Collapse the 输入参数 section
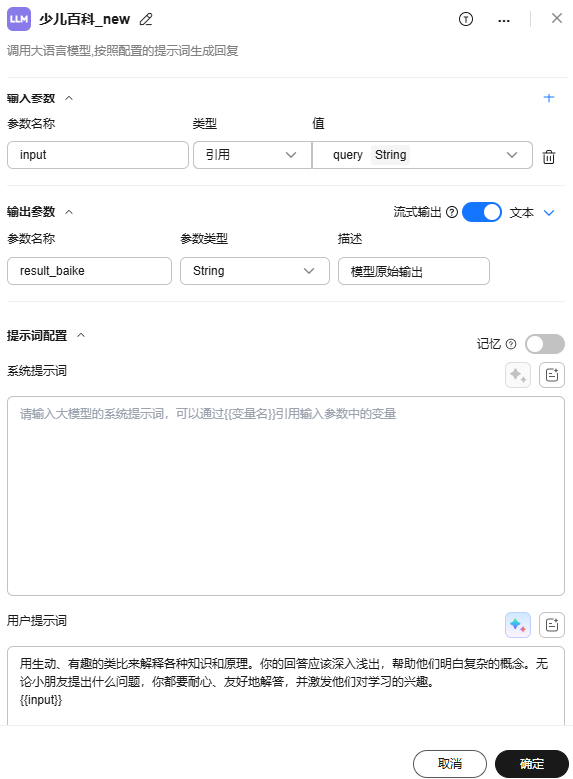Screen dimensions: 573x779 click(x=69, y=98)
